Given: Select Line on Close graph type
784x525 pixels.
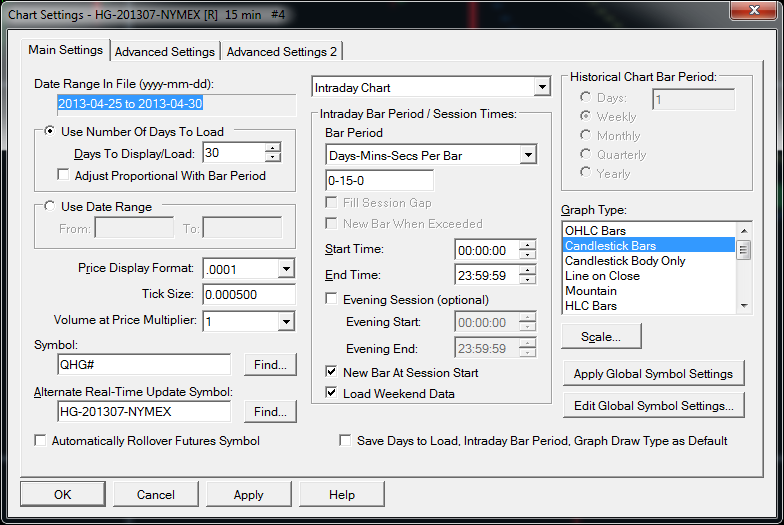Looking at the screenshot, I should 649,276.
